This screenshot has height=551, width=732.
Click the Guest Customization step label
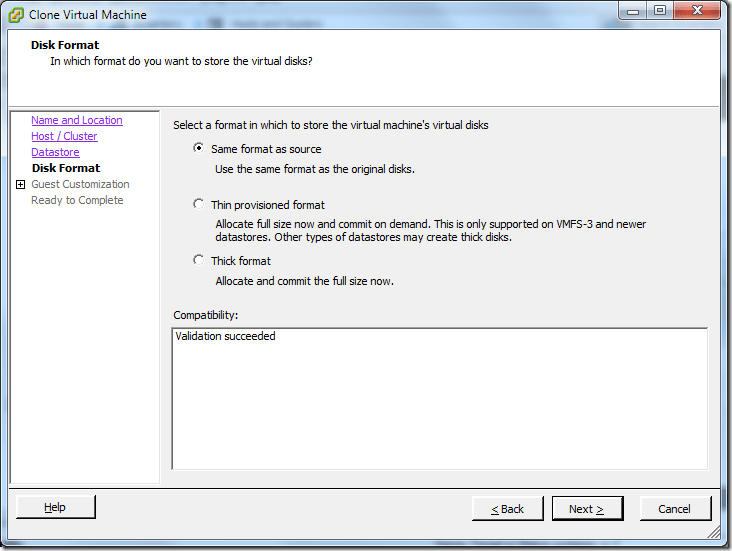(80, 184)
